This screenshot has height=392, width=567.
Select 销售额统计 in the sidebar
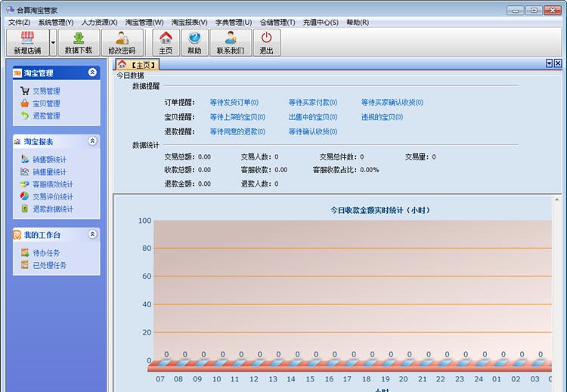pyautogui.click(x=49, y=159)
